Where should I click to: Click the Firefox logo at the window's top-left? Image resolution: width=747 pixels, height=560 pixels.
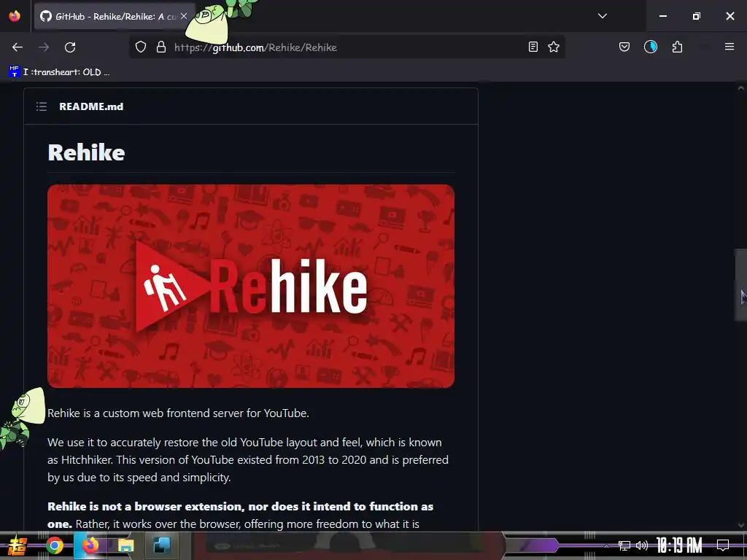tap(15, 16)
